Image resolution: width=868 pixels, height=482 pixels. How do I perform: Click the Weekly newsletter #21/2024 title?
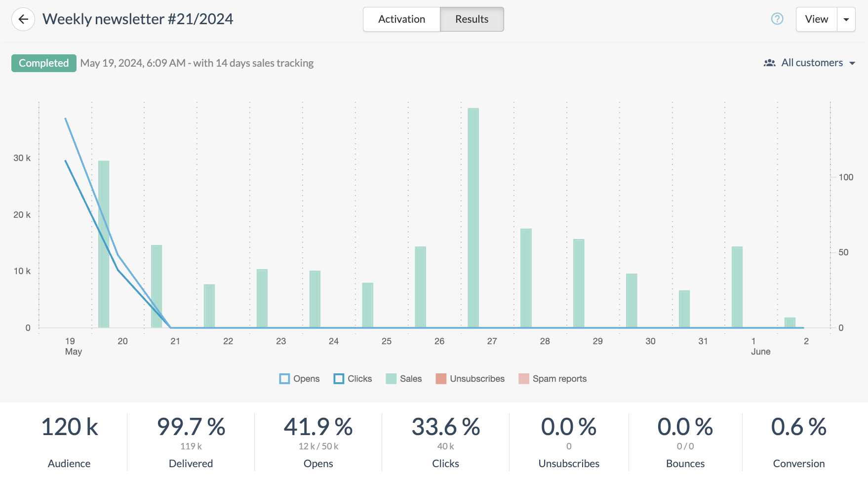138,19
